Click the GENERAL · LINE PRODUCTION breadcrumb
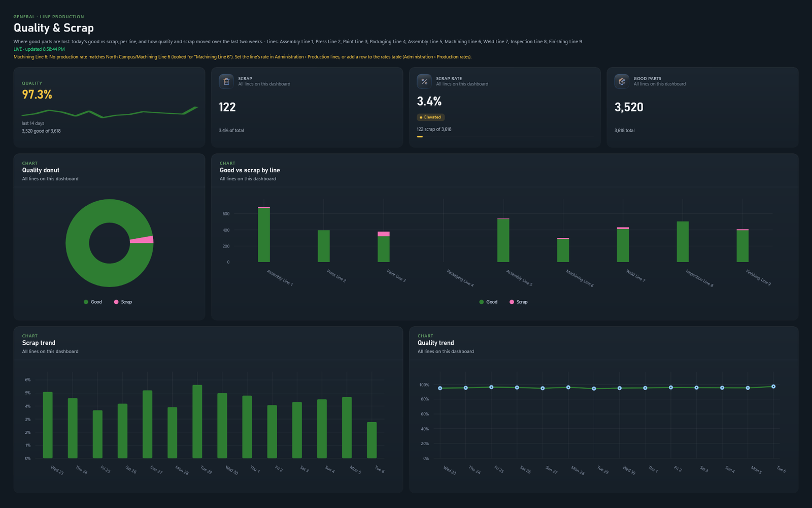Screen dimensions: 812x508 pos(49,17)
